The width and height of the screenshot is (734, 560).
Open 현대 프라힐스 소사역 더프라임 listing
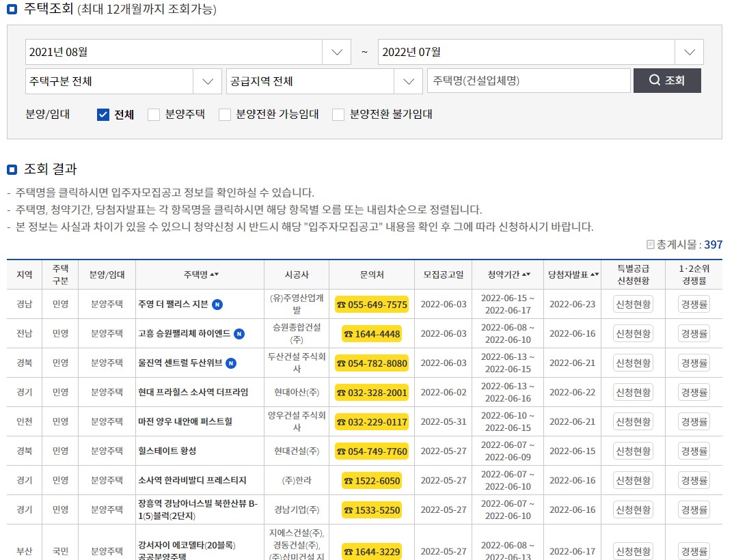pyautogui.click(x=193, y=392)
